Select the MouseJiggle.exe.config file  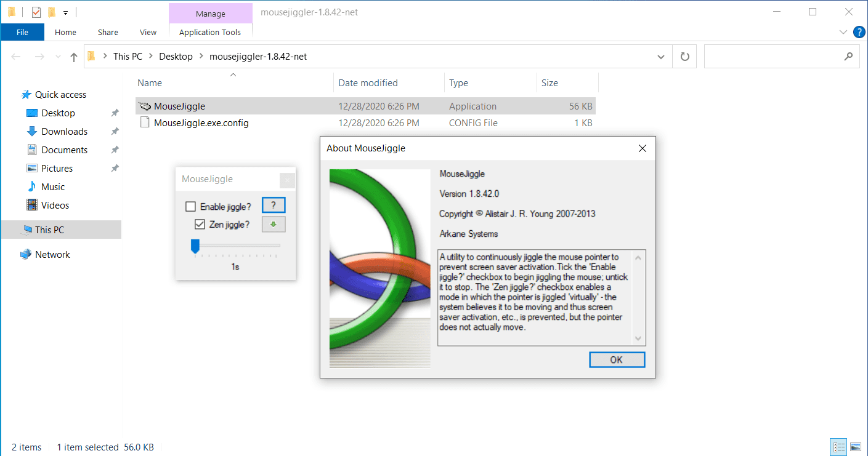point(201,122)
